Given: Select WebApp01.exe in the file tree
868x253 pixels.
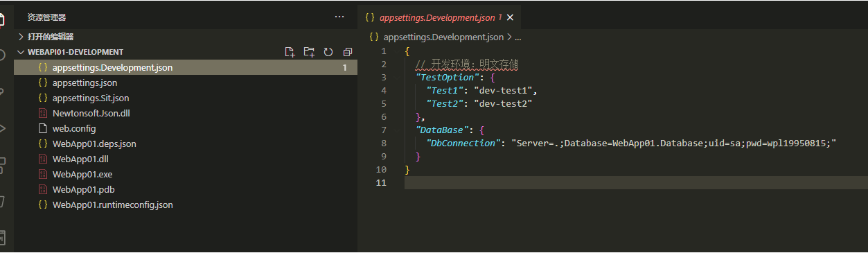Looking at the screenshot, I should [x=186, y=175].
